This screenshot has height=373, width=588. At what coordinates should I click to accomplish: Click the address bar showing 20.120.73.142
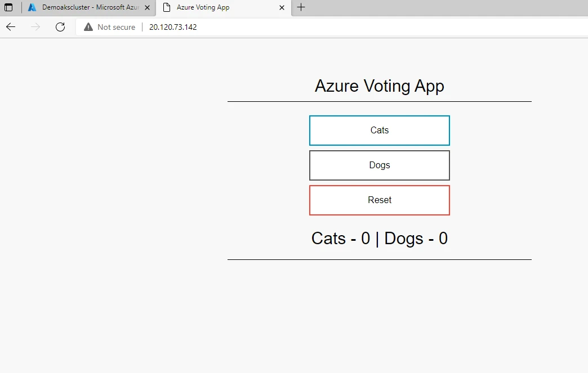pos(172,26)
